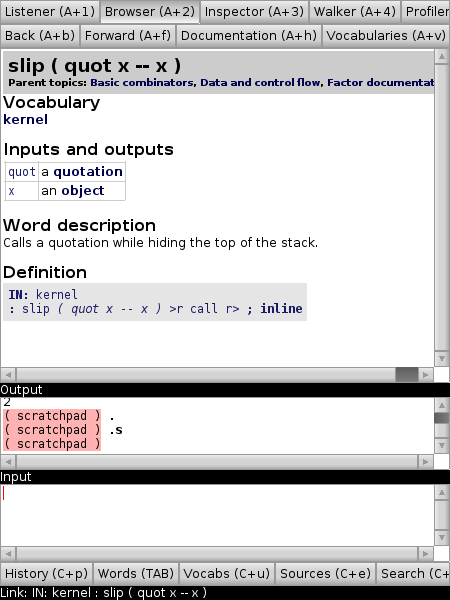450x600 pixels.
Task: Click 'kernel' in the definition block
Action: pyautogui.click(x=57, y=295)
